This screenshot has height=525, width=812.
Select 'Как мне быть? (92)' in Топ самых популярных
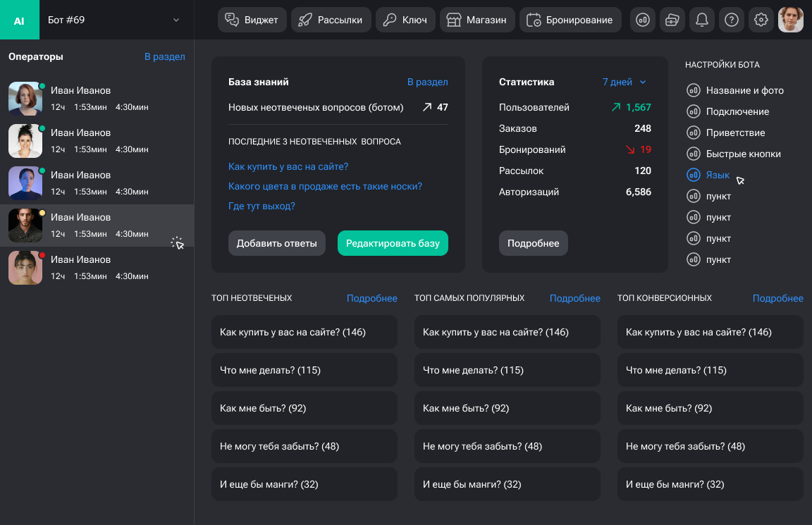508,408
